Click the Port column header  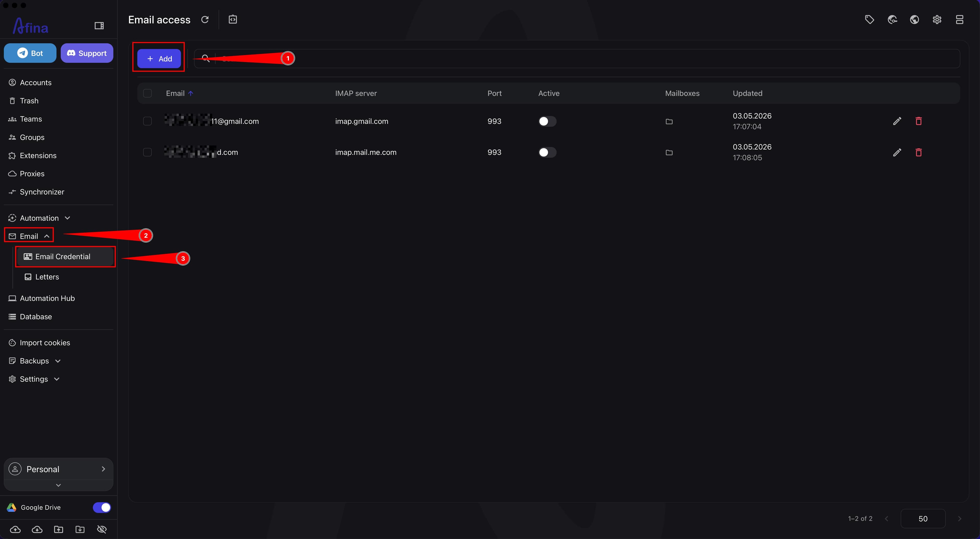(x=494, y=93)
